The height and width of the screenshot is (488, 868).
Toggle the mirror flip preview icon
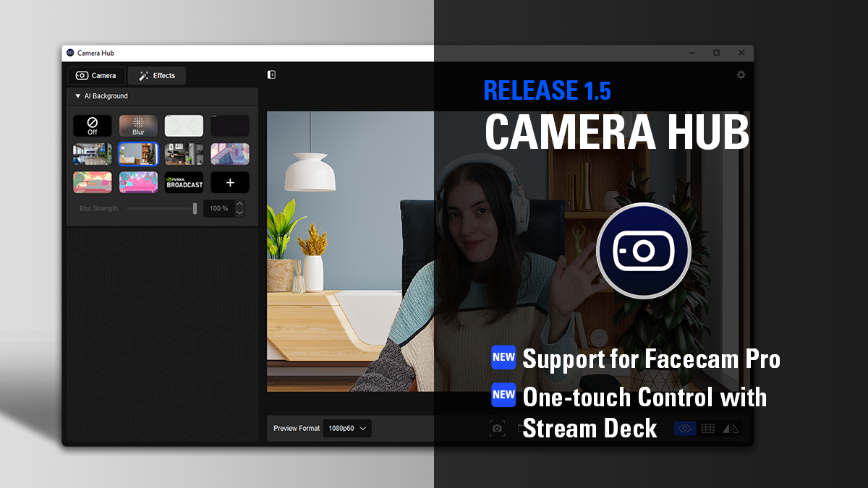(x=731, y=429)
